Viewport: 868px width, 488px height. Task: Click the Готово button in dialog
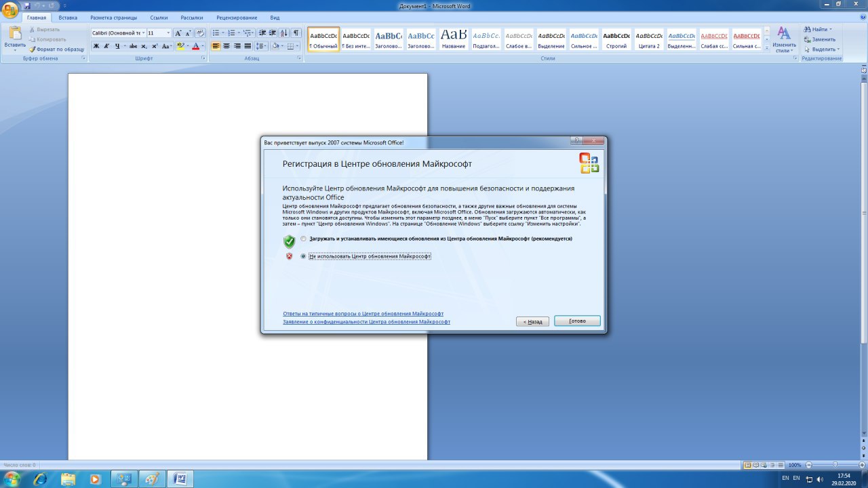pyautogui.click(x=577, y=321)
